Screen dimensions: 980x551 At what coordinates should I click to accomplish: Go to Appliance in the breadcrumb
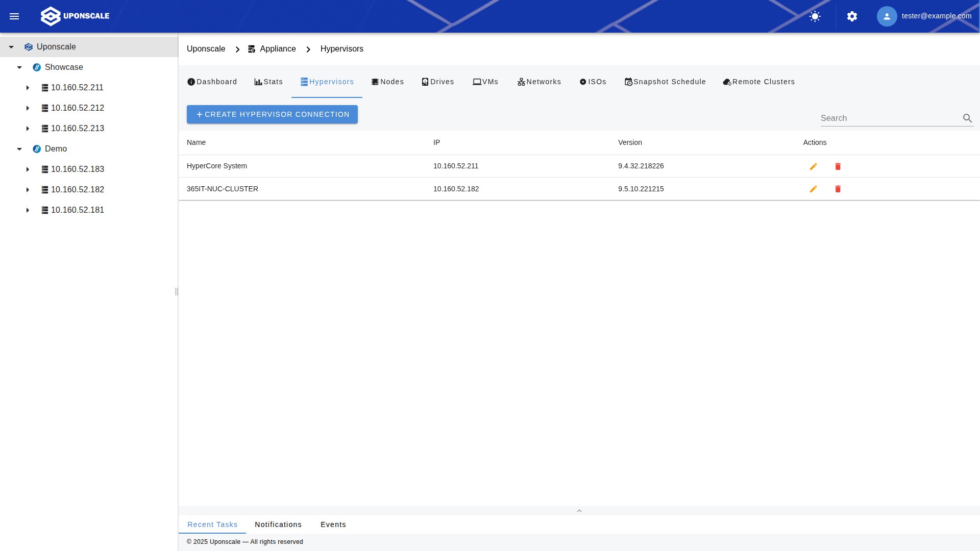[x=277, y=49]
